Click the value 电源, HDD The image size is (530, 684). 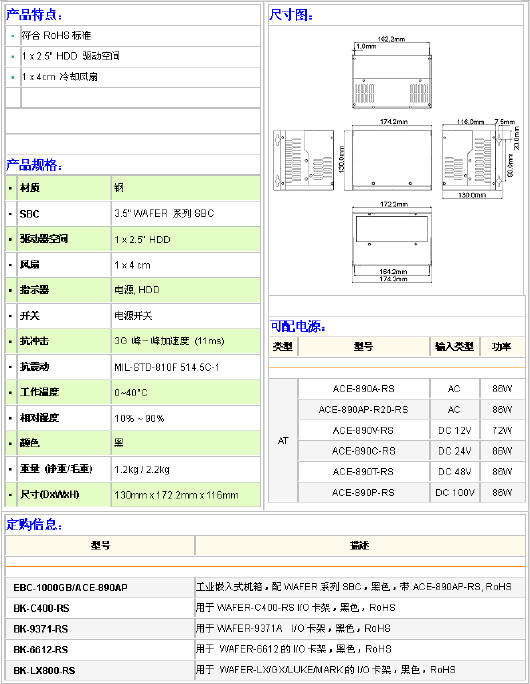[x=137, y=290]
